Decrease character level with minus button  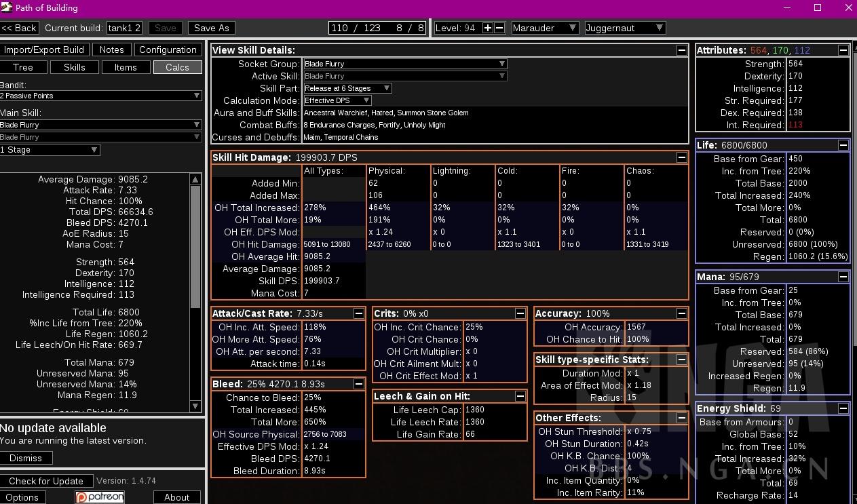click(x=499, y=28)
